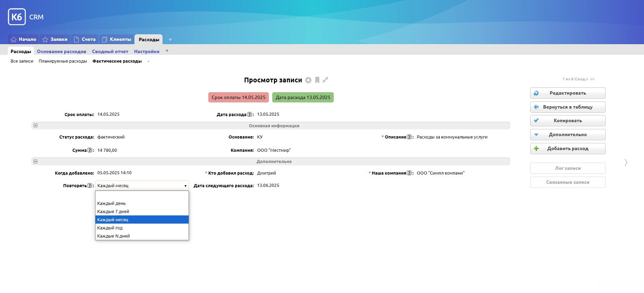Open the Повторять dropdown arrow
The width and height of the screenshot is (644, 293).
(x=185, y=186)
